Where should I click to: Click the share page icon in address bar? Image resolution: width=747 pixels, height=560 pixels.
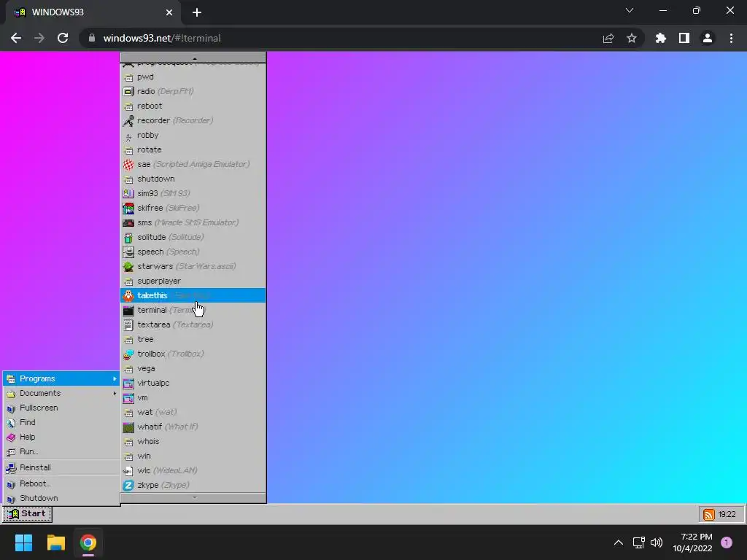point(608,38)
